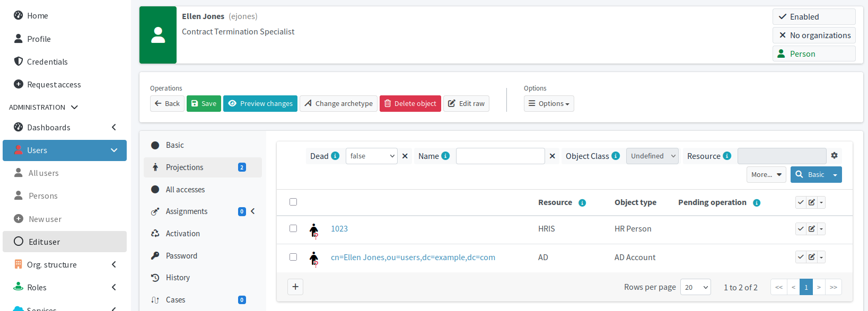Viewport: 868px width, 311px height.
Task: Open Rows per page dropdown
Action: click(696, 287)
